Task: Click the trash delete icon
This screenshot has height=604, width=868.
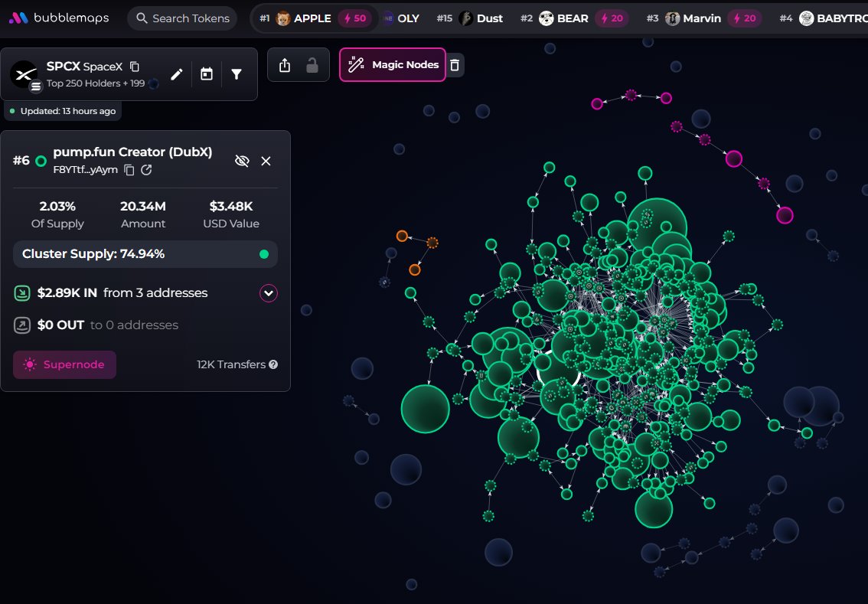Action: click(x=455, y=65)
